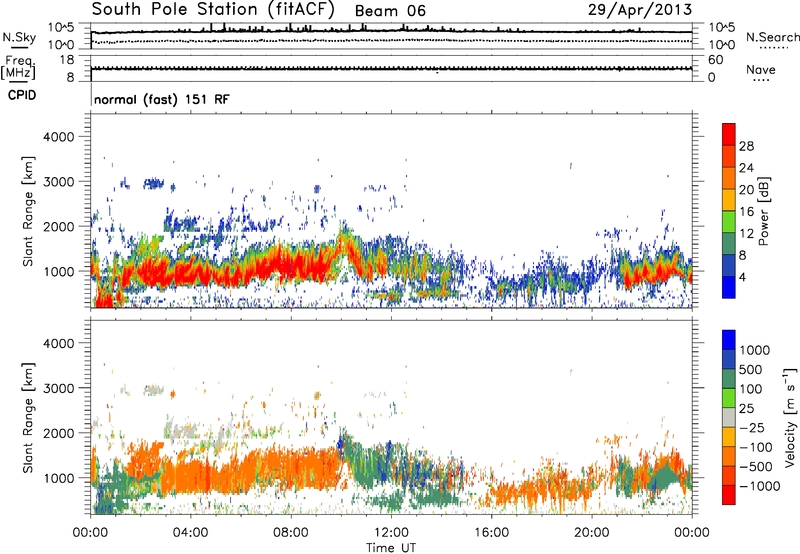Click the '08:00' time axis tick label

tap(291, 533)
